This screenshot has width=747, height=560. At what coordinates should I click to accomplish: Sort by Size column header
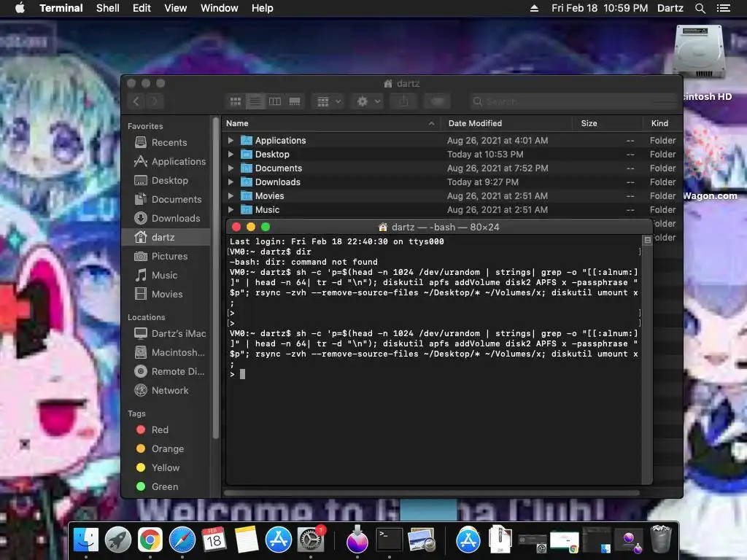click(607, 123)
